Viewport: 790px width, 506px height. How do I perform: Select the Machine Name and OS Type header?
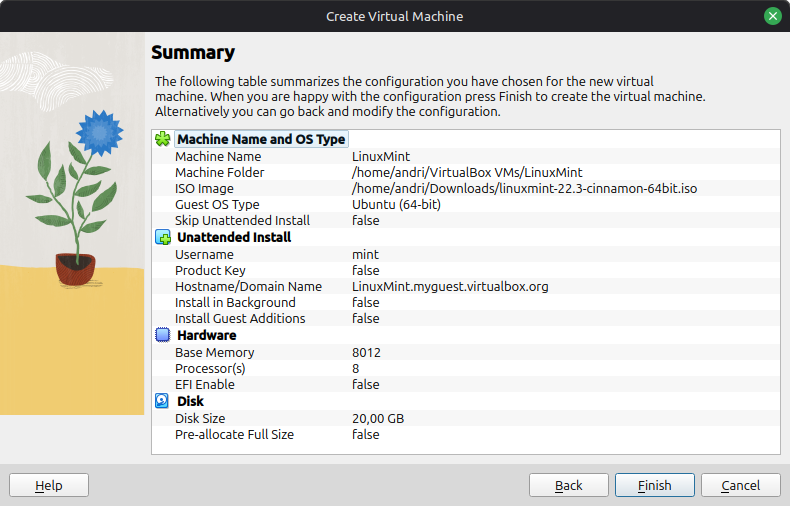(261, 139)
